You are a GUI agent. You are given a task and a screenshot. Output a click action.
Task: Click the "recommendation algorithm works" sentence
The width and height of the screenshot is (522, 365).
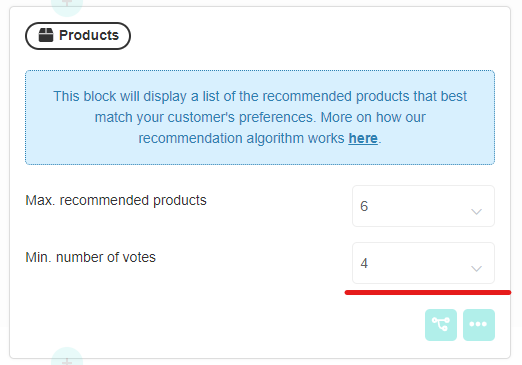(241, 138)
